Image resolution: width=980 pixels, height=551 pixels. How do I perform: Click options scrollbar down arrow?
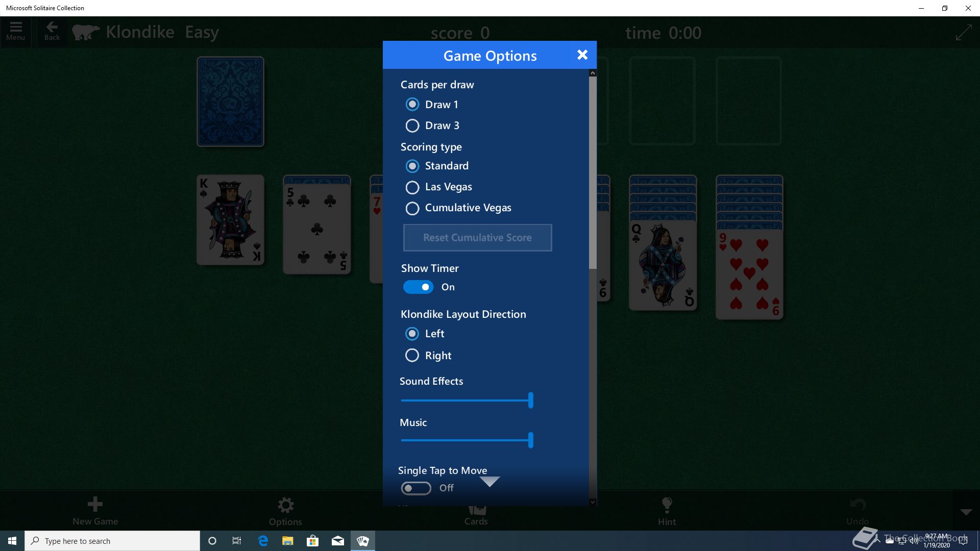tap(593, 502)
